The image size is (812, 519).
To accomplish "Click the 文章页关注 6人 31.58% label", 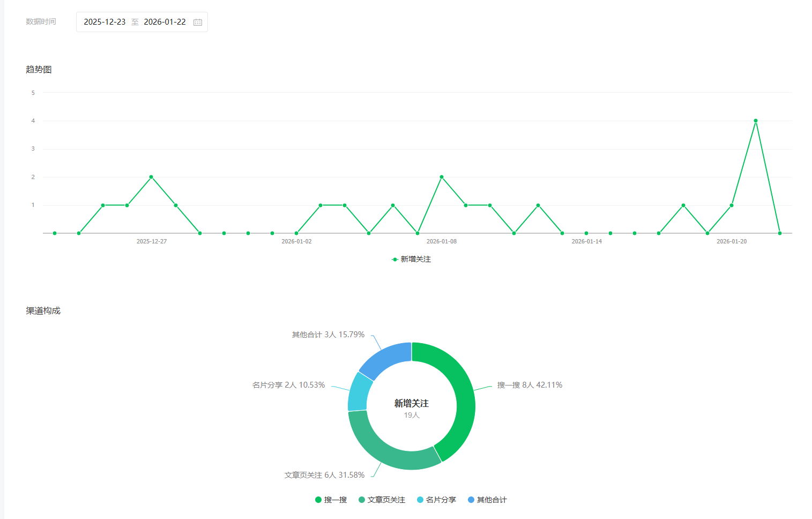I will click(x=324, y=475).
